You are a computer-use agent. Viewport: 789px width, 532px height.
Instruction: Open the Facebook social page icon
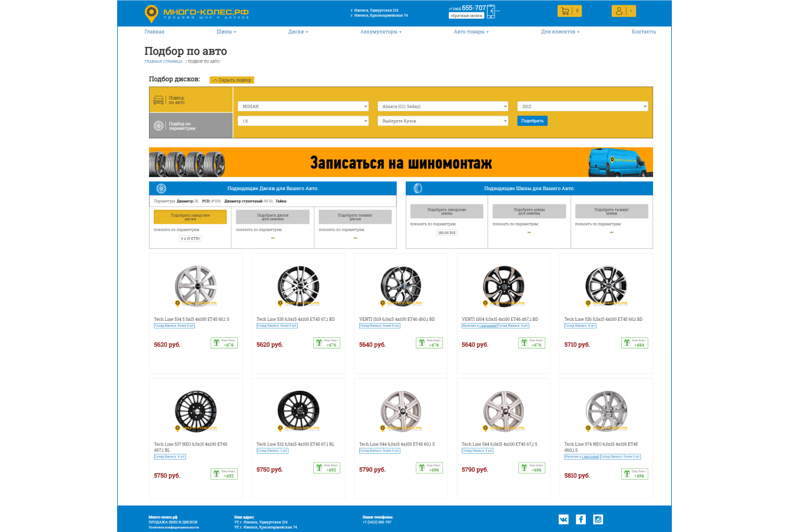click(x=581, y=519)
